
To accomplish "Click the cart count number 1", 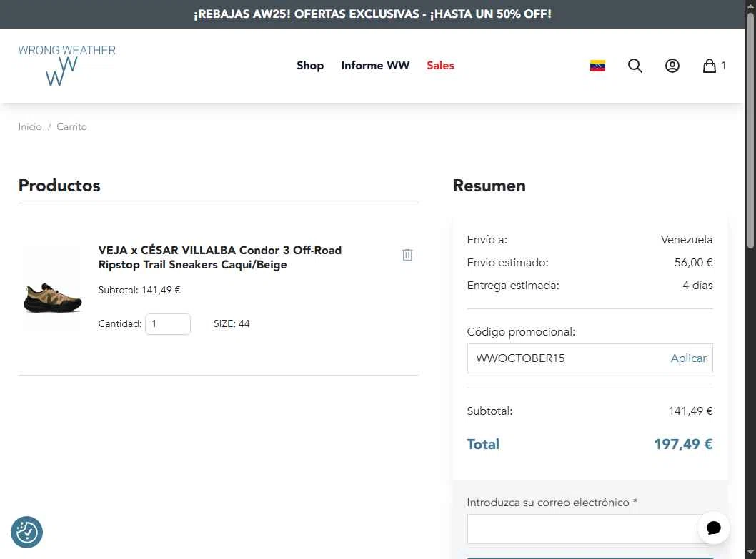I will (x=723, y=66).
